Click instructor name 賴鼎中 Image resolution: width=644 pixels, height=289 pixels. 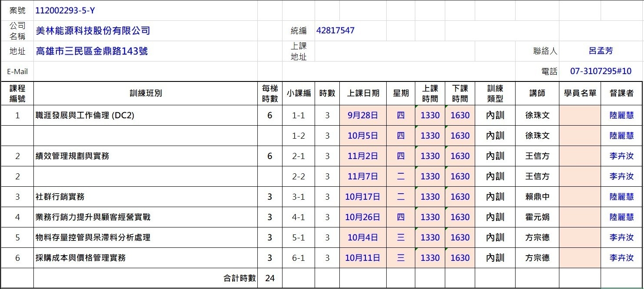click(x=537, y=197)
